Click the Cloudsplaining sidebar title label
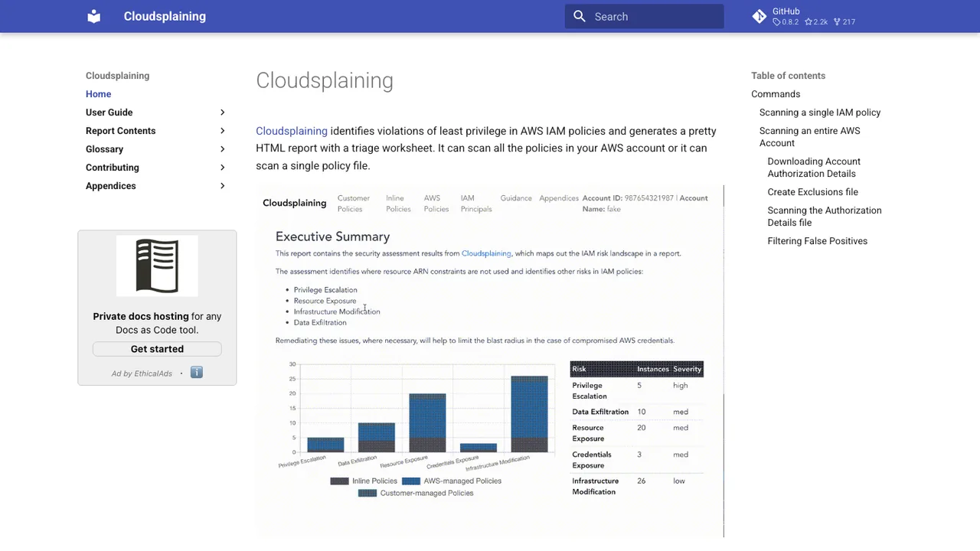 tap(117, 76)
